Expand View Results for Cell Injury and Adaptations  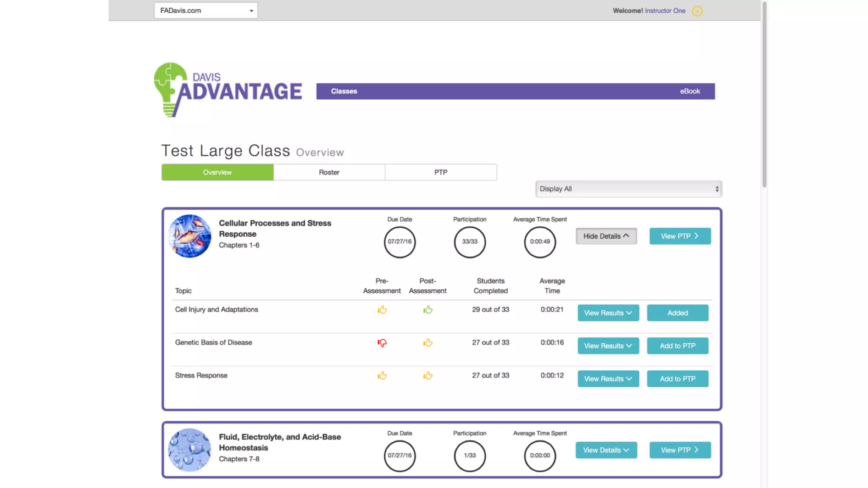pyautogui.click(x=608, y=313)
